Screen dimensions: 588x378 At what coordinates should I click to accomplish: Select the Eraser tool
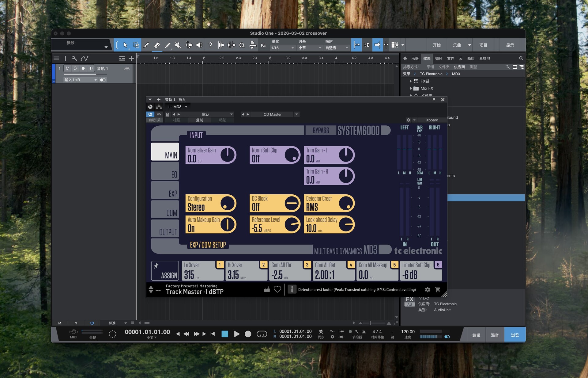tap(157, 45)
